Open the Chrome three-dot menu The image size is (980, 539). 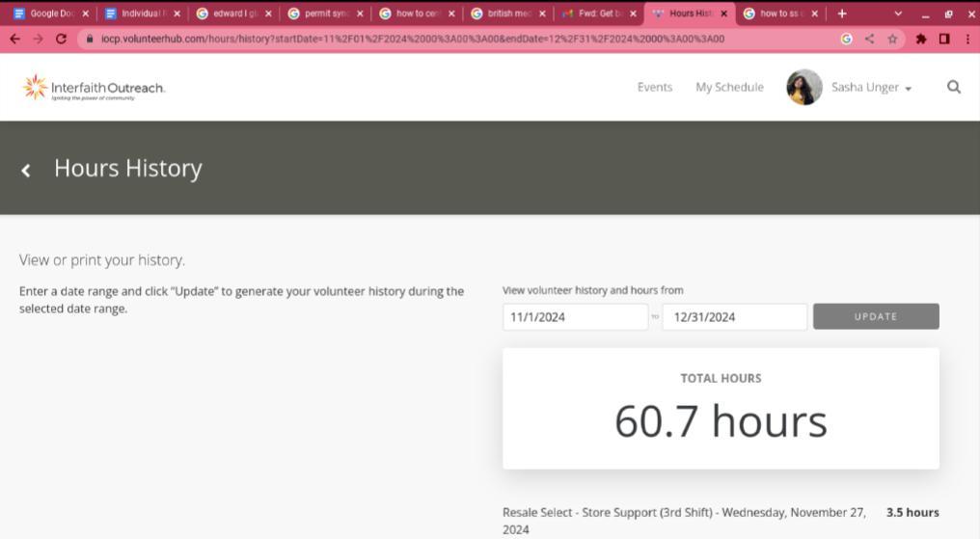tap(967, 39)
